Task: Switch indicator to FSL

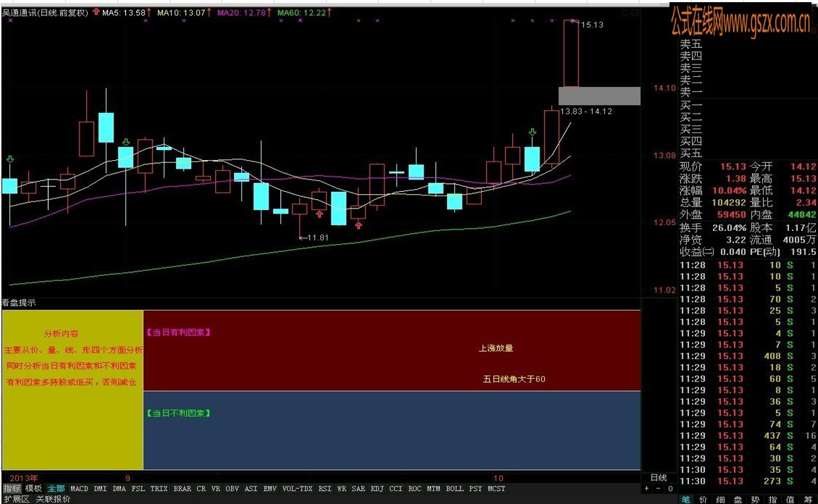Action: coord(138,488)
